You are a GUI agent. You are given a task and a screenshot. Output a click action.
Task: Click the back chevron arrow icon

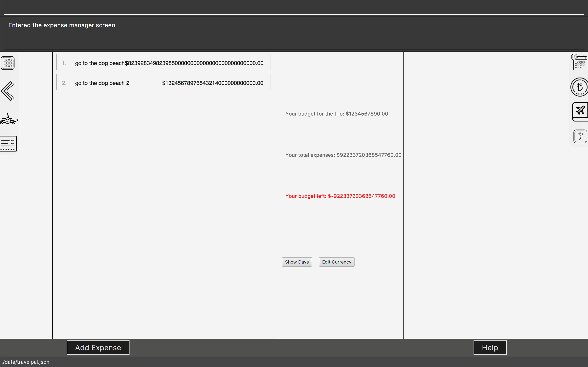point(8,91)
